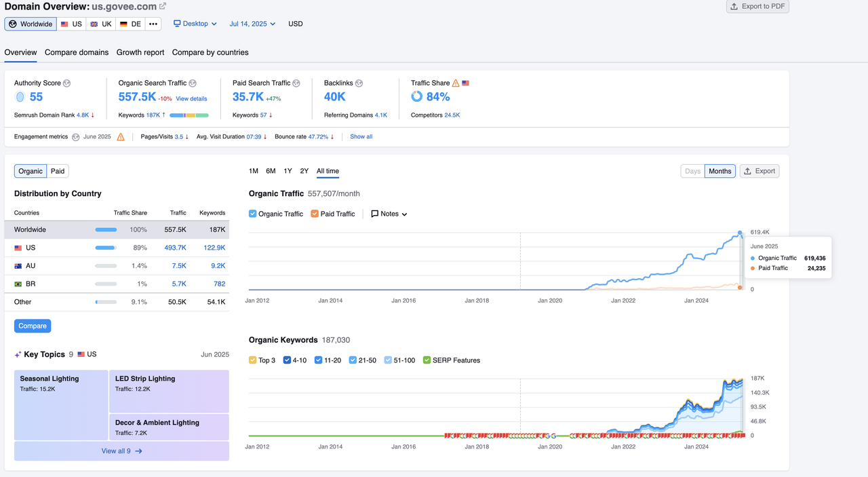Click the Export to PDF button

(757, 7)
